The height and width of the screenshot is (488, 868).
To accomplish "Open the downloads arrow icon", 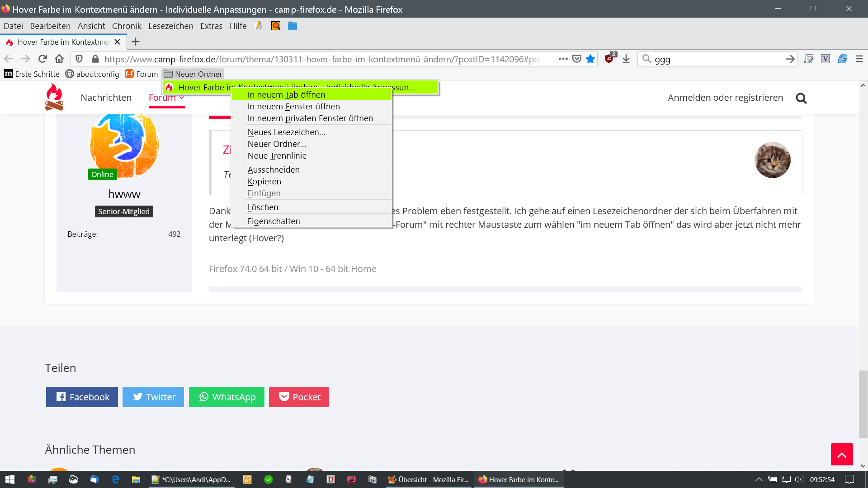I will [626, 59].
